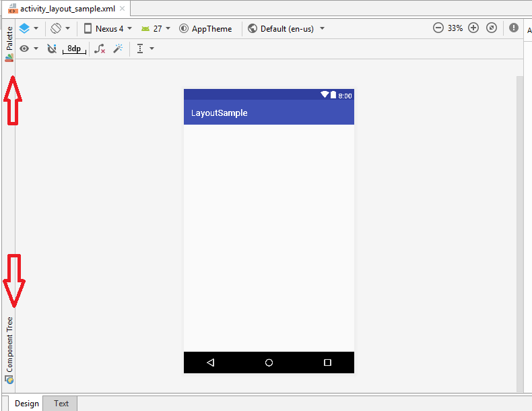Image resolution: width=532 pixels, height=411 pixels.
Task: Open the design surface layers dropdown
Action: (28, 28)
